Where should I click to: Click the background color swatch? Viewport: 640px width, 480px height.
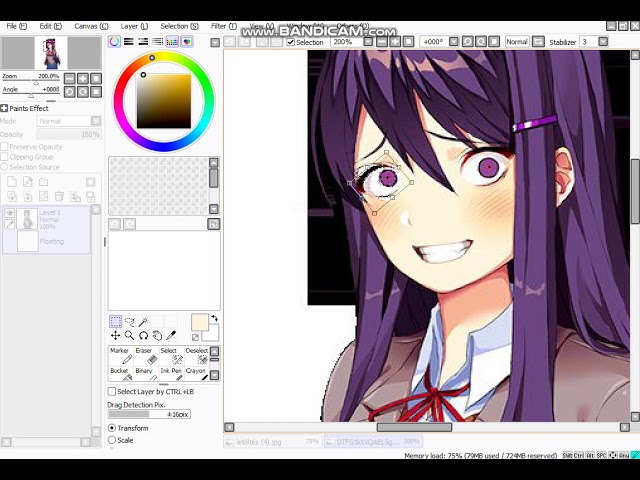coord(213,336)
